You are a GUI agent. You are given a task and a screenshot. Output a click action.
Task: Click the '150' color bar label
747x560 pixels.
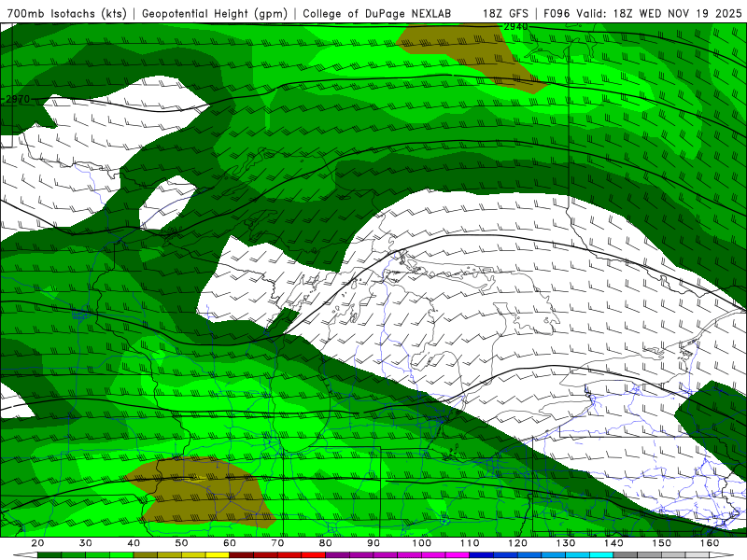point(661,543)
